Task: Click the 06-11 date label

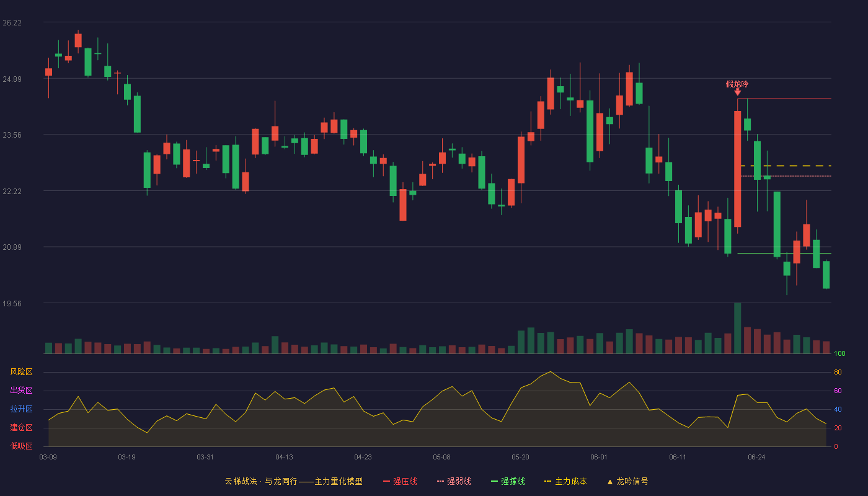Action: point(678,457)
